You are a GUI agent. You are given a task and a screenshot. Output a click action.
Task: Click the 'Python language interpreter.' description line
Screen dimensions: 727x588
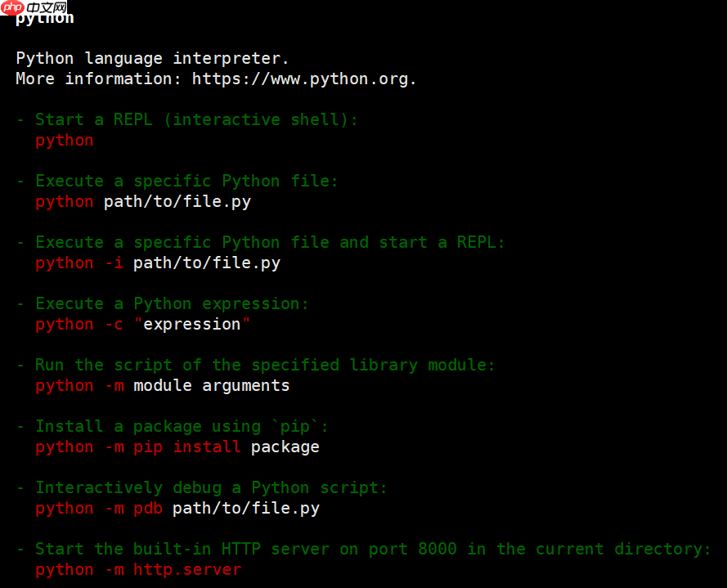pyautogui.click(x=153, y=58)
